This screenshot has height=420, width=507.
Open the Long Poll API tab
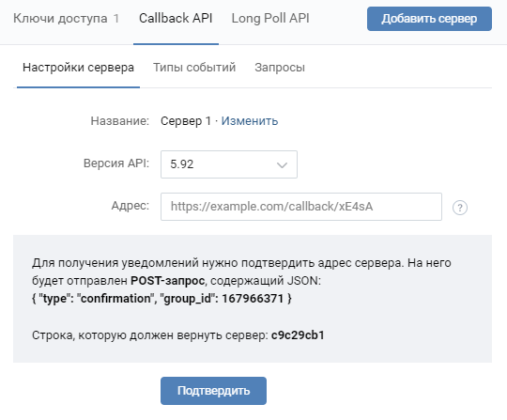click(x=270, y=18)
